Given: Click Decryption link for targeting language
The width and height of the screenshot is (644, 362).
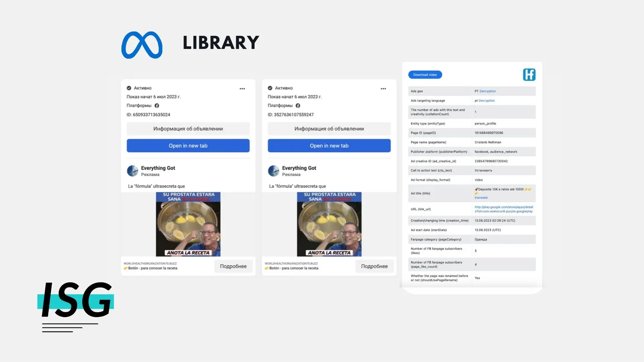Looking at the screenshot, I should click(x=486, y=100).
